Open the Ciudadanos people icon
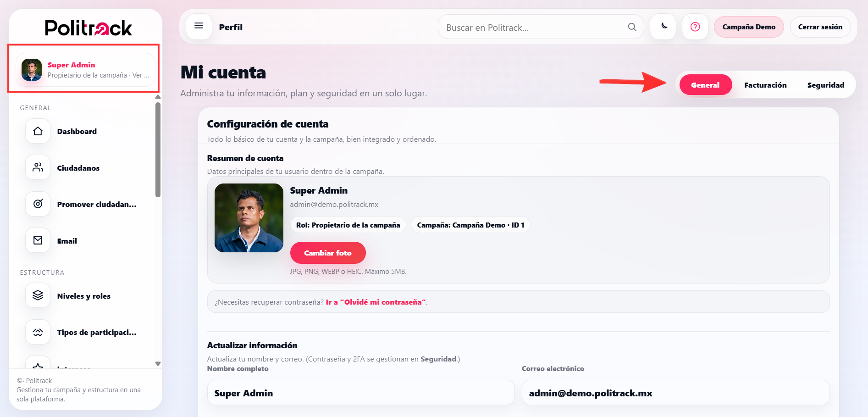The height and width of the screenshot is (417, 868). 37,167
